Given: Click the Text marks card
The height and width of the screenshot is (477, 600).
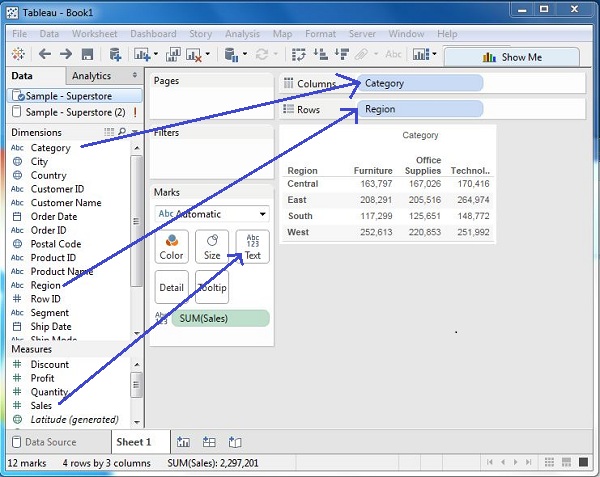Looking at the screenshot, I should point(252,246).
